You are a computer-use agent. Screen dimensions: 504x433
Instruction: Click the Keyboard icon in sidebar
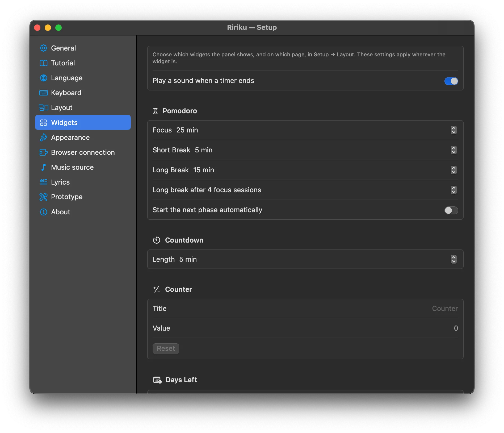43,93
